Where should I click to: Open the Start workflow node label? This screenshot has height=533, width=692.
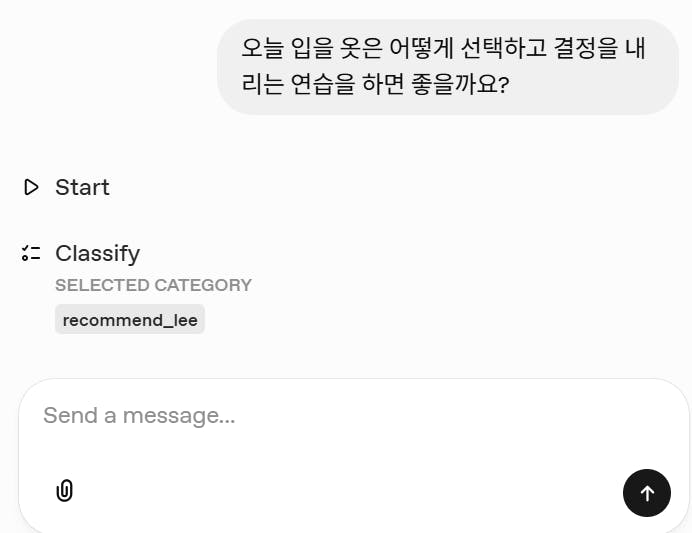click(x=82, y=187)
